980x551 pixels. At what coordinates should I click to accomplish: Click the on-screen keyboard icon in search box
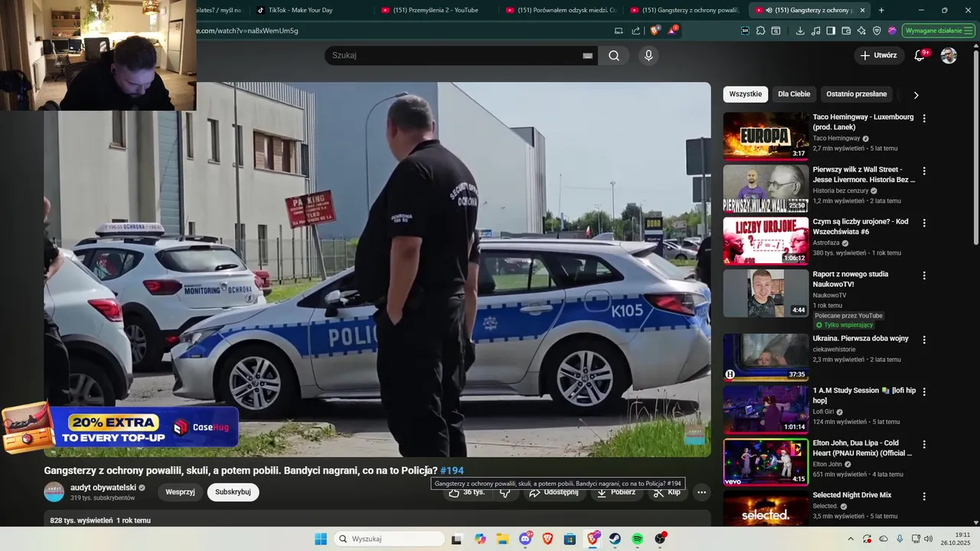coord(588,56)
